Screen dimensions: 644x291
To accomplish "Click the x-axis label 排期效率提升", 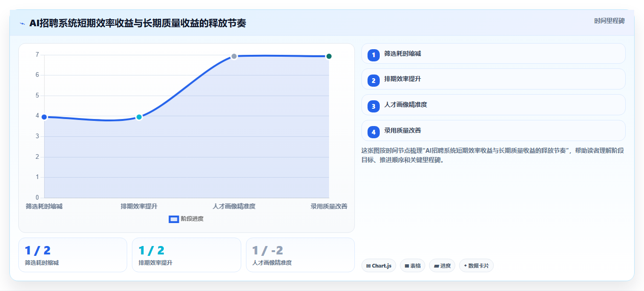I will click(x=139, y=206).
